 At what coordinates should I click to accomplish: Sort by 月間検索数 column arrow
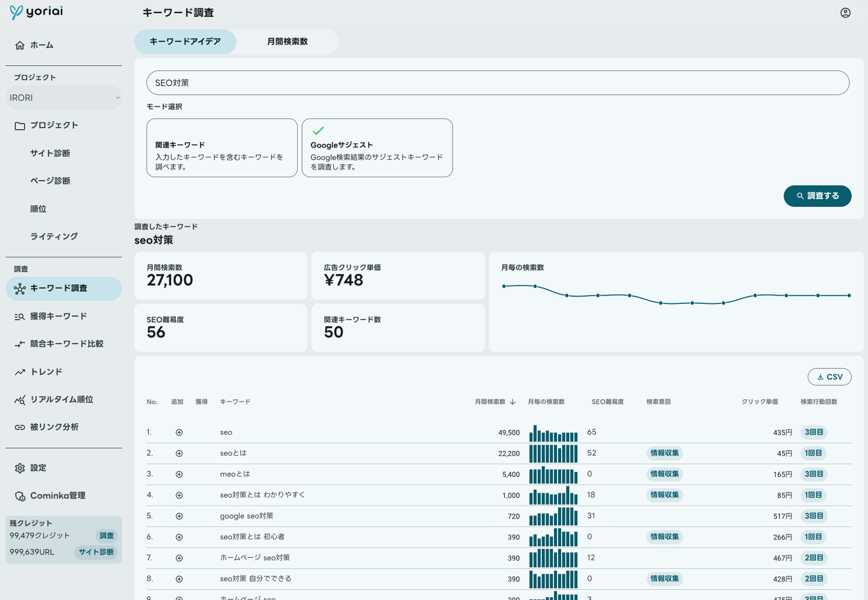[x=512, y=402]
